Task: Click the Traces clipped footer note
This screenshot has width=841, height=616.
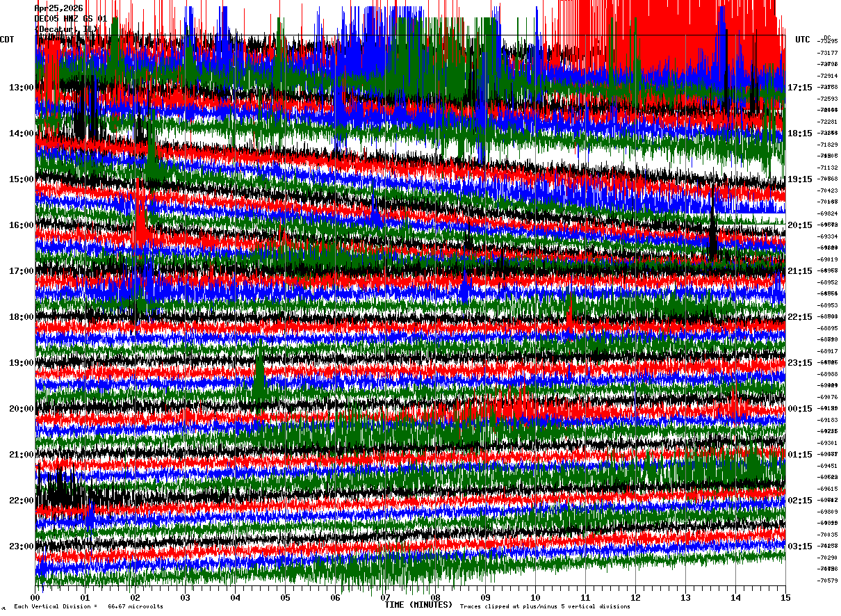Action: [x=545, y=607]
